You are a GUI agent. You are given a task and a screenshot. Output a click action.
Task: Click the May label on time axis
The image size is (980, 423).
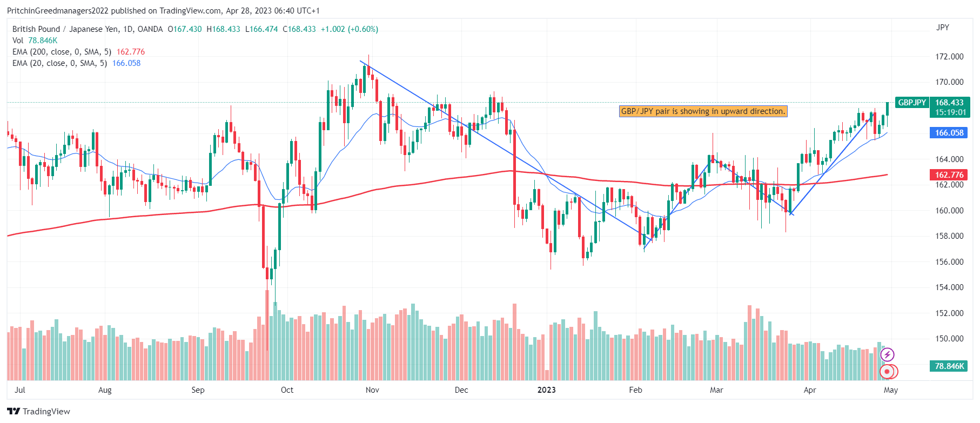point(891,390)
